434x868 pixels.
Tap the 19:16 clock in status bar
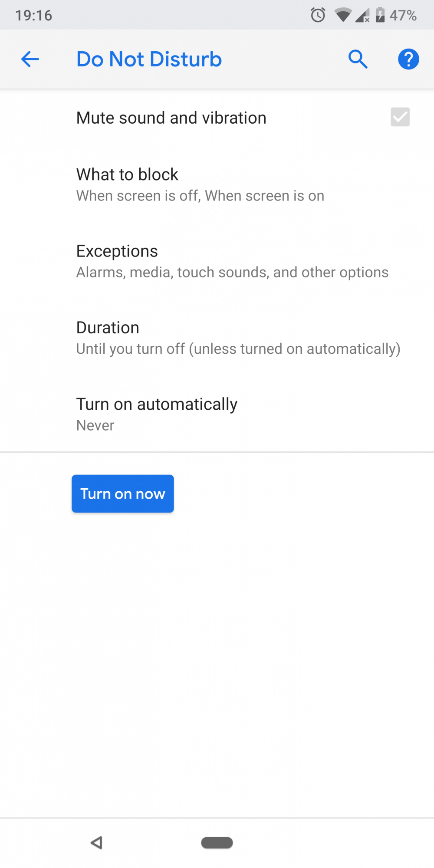(x=34, y=16)
